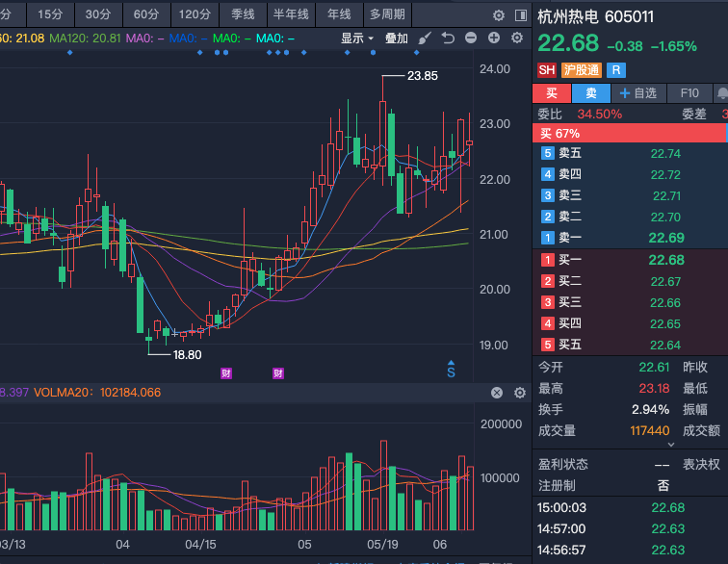The height and width of the screenshot is (564, 728).
Task: Click the second purple 财 financial marker
Action: click(x=278, y=373)
